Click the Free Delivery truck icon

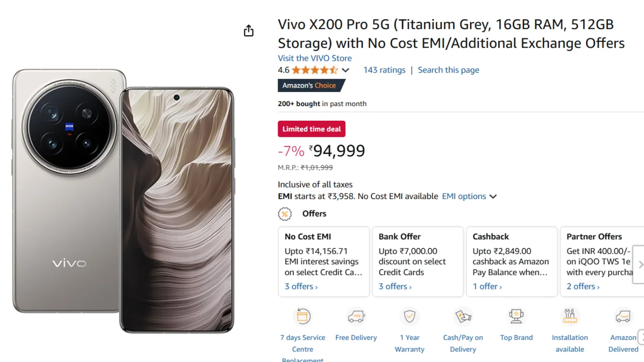[356, 316]
